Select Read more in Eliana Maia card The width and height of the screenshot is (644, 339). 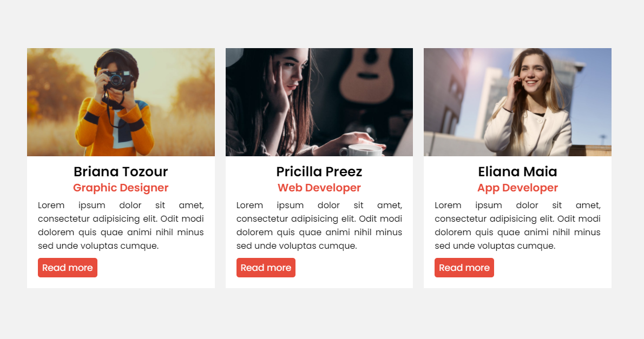[x=464, y=268]
